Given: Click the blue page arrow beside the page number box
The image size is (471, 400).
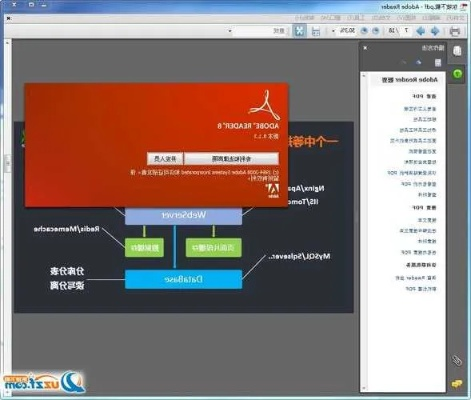Looking at the screenshot, I should tap(421, 31).
